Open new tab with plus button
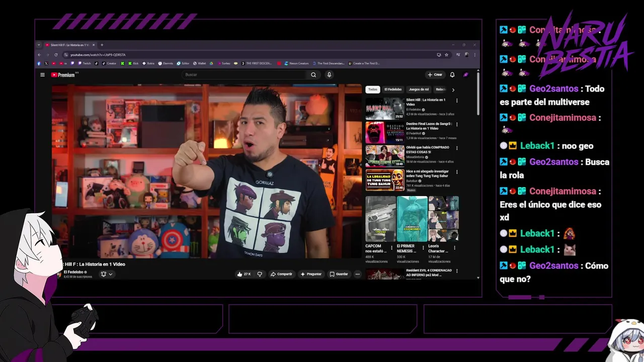 pos(102,45)
